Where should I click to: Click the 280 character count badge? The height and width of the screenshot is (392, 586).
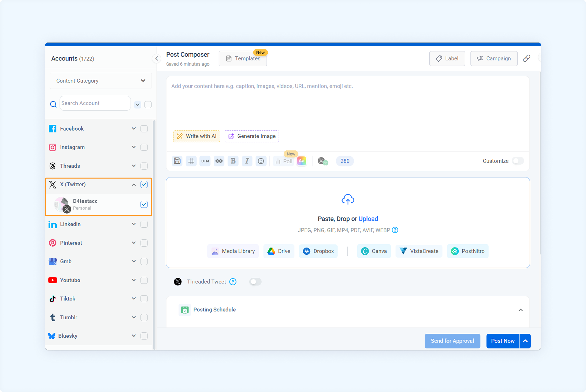(x=345, y=161)
